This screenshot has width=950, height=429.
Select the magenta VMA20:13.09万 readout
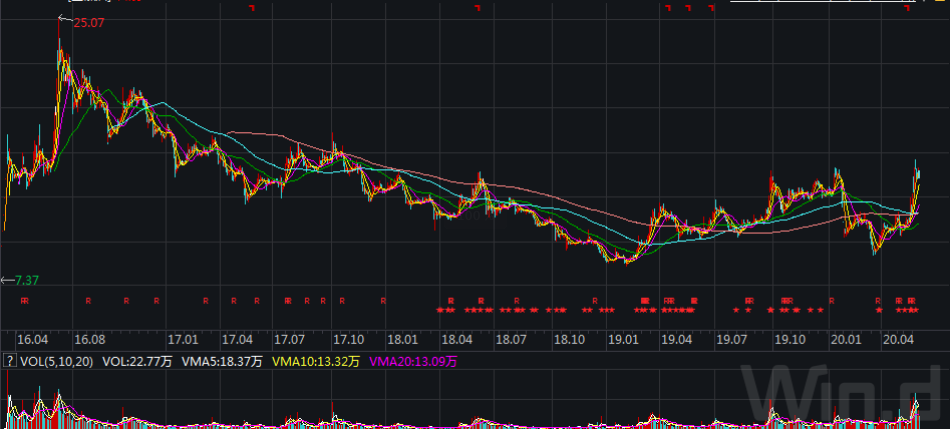(414, 362)
